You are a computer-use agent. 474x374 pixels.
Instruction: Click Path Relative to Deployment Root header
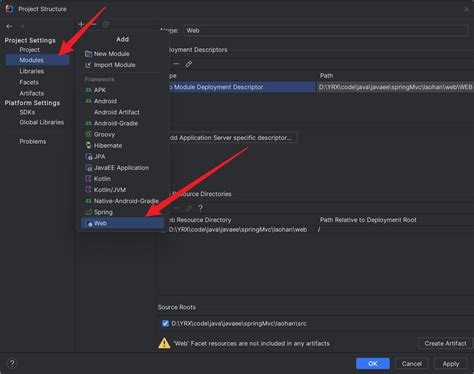pyautogui.click(x=368, y=220)
